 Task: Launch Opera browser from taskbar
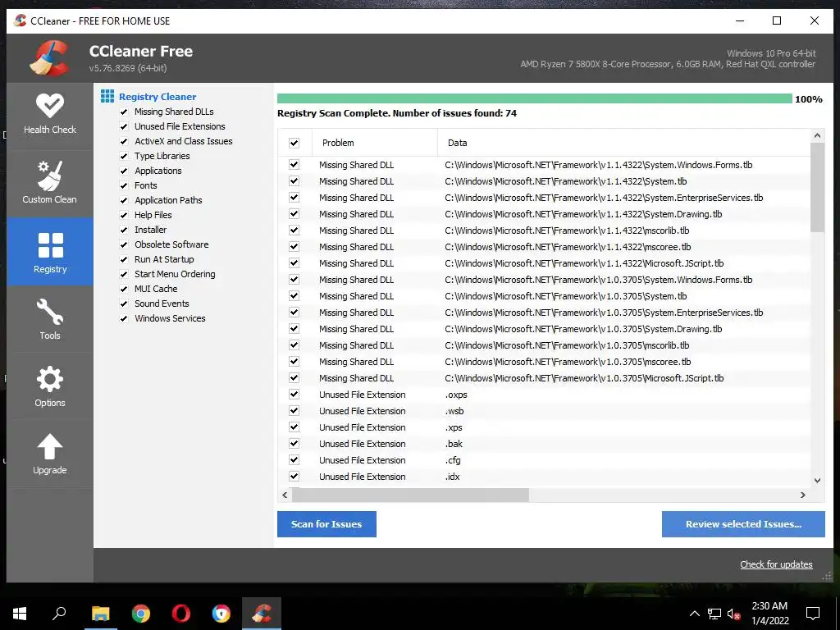click(181, 614)
